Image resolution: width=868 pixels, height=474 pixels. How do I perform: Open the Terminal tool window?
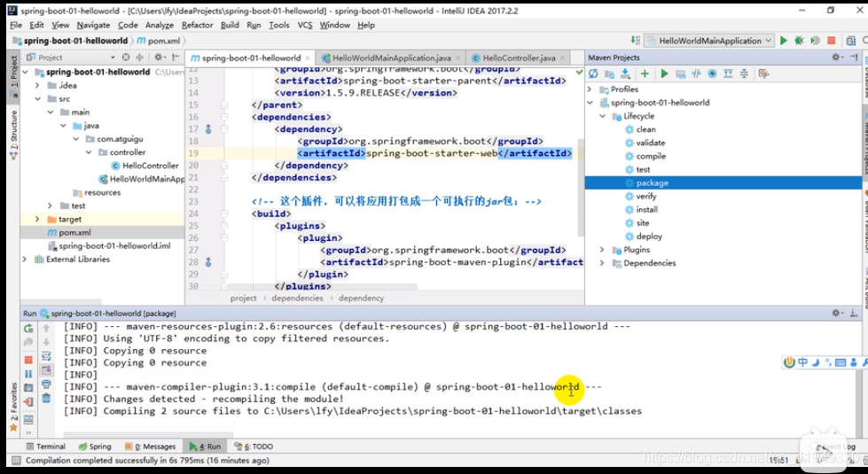(46, 447)
